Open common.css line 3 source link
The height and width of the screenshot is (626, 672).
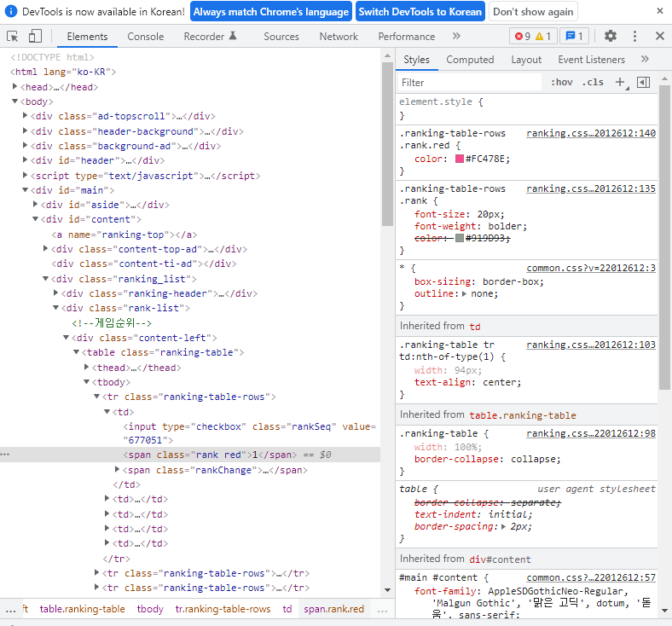tap(591, 268)
